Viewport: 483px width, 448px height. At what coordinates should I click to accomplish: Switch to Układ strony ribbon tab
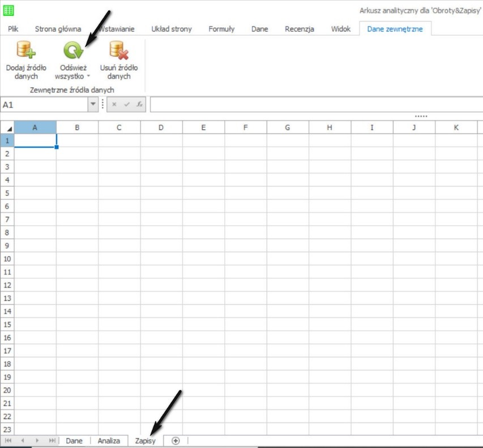(x=172, y=29)
